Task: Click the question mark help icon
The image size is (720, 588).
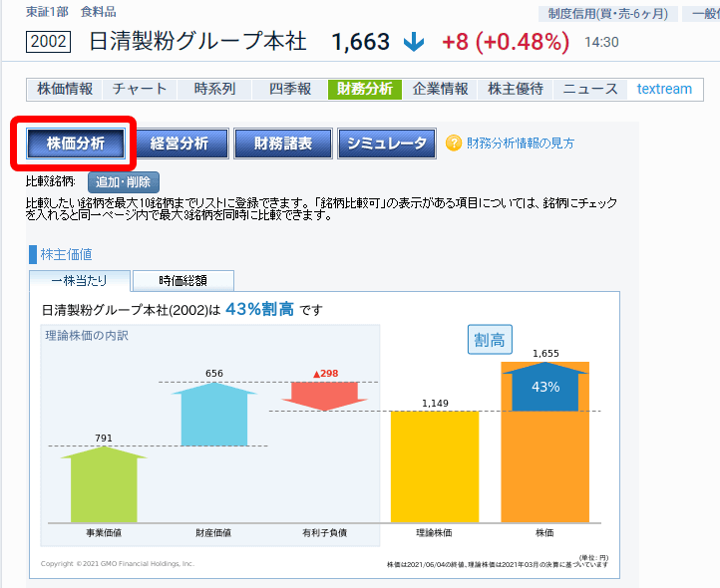Action: pyautogui.click(x=453, y=144)
